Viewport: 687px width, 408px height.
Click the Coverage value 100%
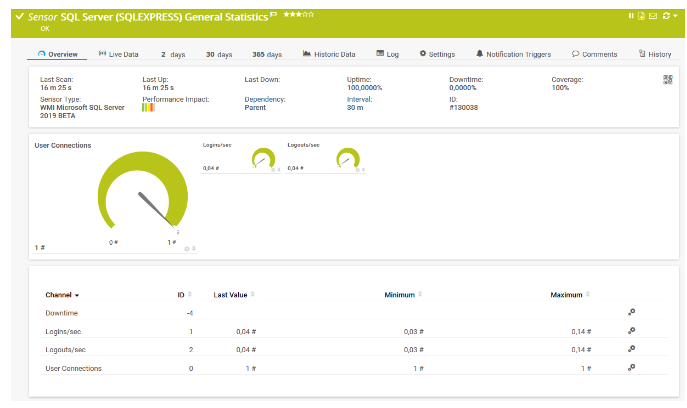(x=560, y=88)
